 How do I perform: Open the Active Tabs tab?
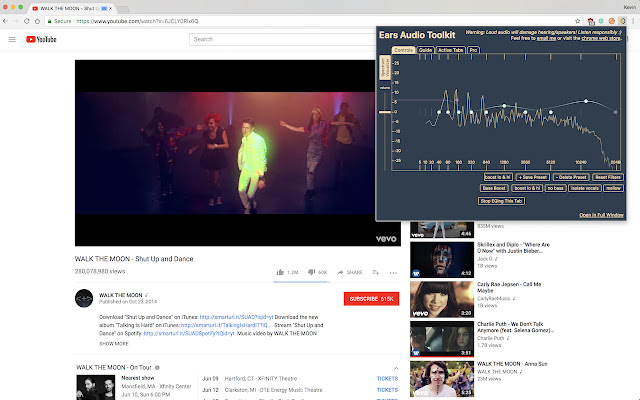(450, 49)
